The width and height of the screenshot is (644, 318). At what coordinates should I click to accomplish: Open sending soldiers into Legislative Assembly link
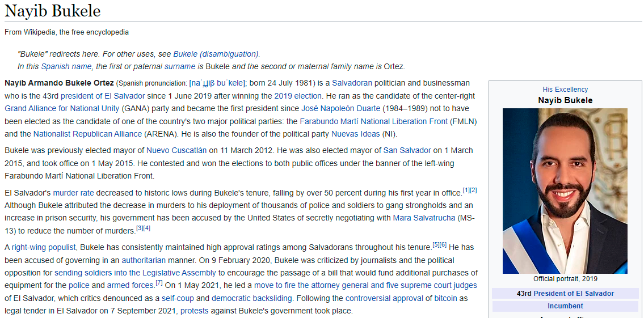(135, 273)
